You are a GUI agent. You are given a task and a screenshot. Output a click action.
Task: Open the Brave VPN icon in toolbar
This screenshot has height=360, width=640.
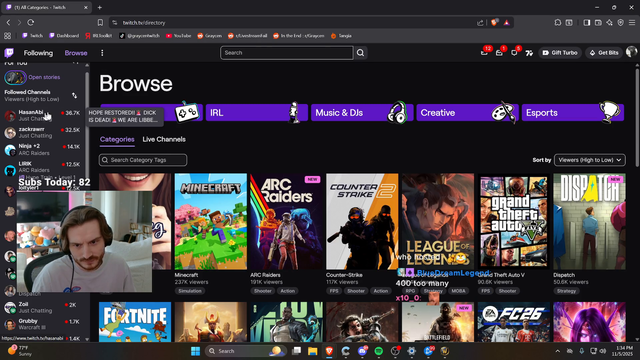click(x=621, y=22)
